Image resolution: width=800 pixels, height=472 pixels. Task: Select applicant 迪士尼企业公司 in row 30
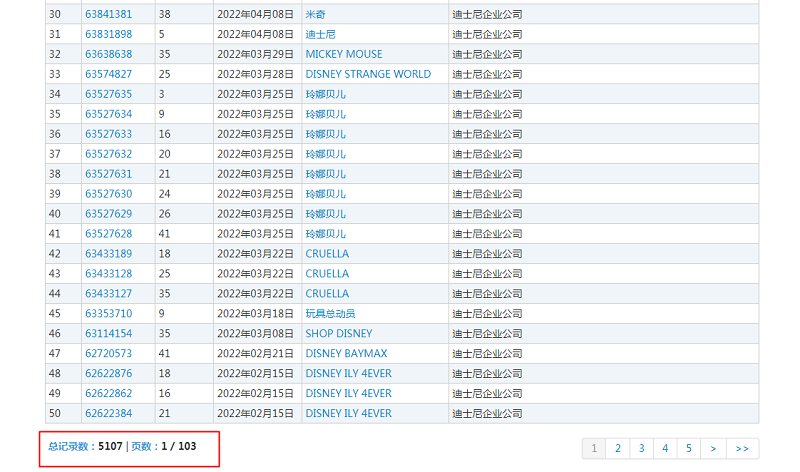coord(487,14)
